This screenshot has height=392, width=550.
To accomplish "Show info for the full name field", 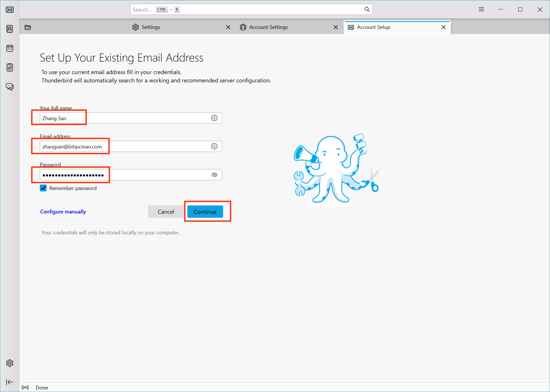I will point(214,118).
